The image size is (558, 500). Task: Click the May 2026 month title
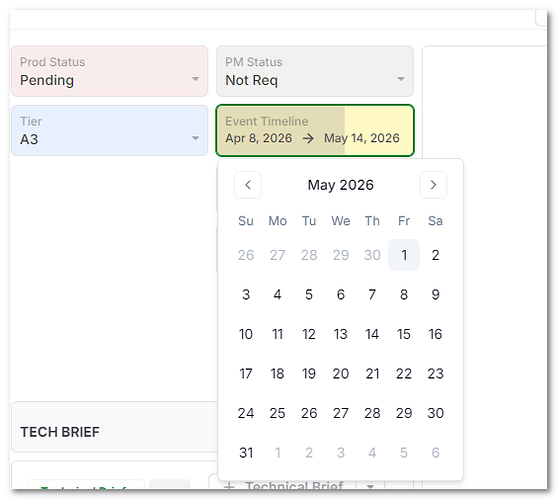click(x=341, y=185)
